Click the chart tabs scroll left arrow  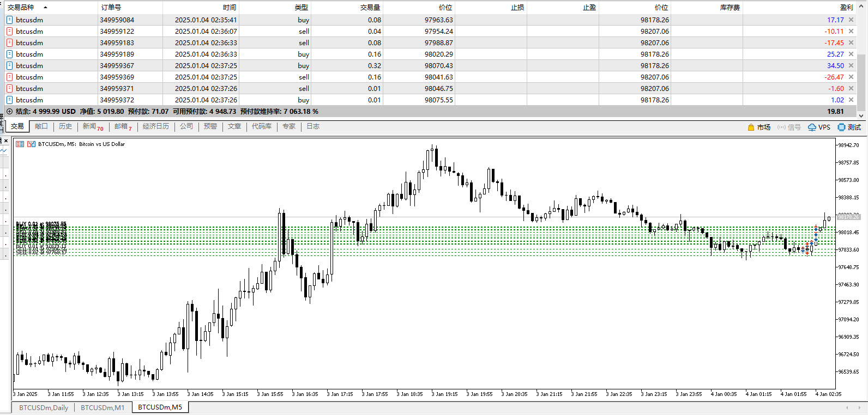847,407
